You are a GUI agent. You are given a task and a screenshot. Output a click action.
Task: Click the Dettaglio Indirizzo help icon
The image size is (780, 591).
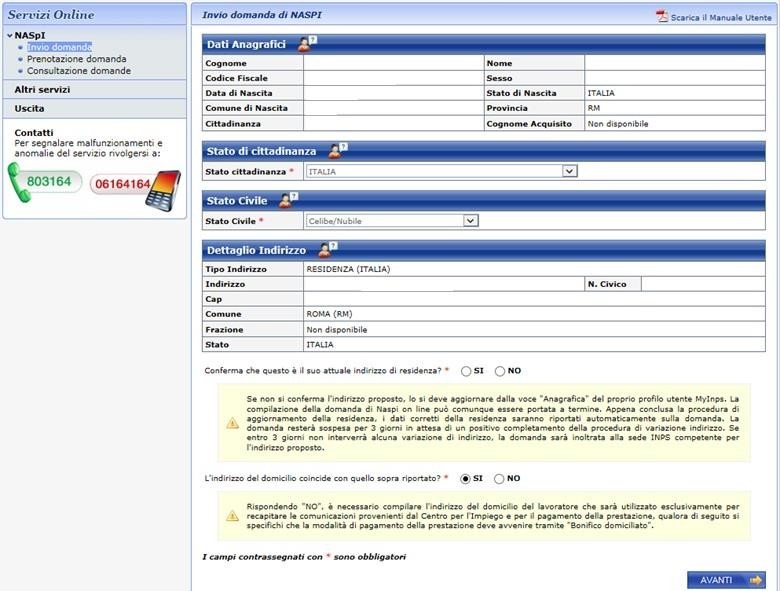(x=328, y=248)
